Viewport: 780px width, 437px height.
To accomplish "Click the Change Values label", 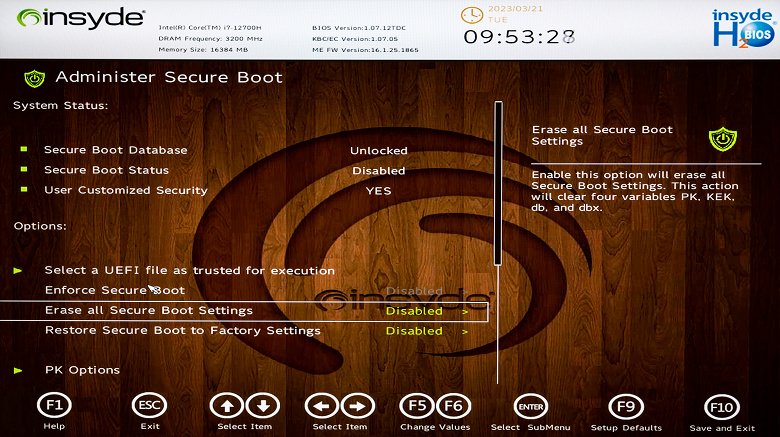I will click(x=435, y=427).
